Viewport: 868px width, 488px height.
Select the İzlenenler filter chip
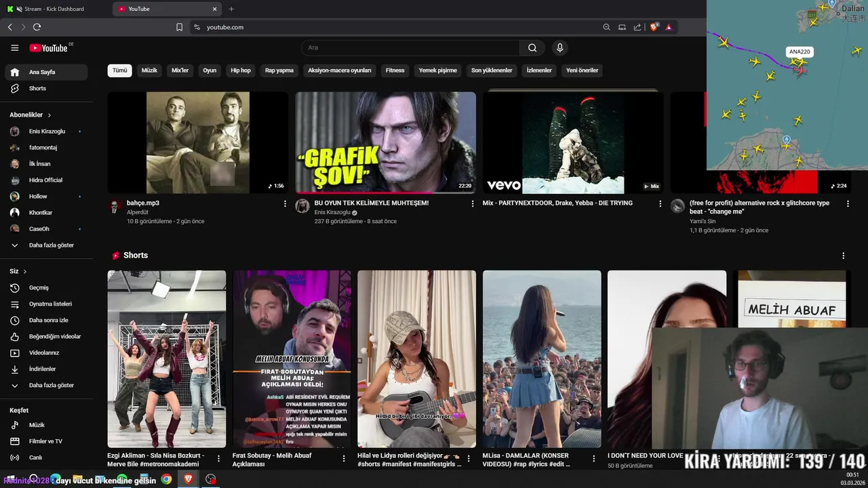tap(539, 70)
